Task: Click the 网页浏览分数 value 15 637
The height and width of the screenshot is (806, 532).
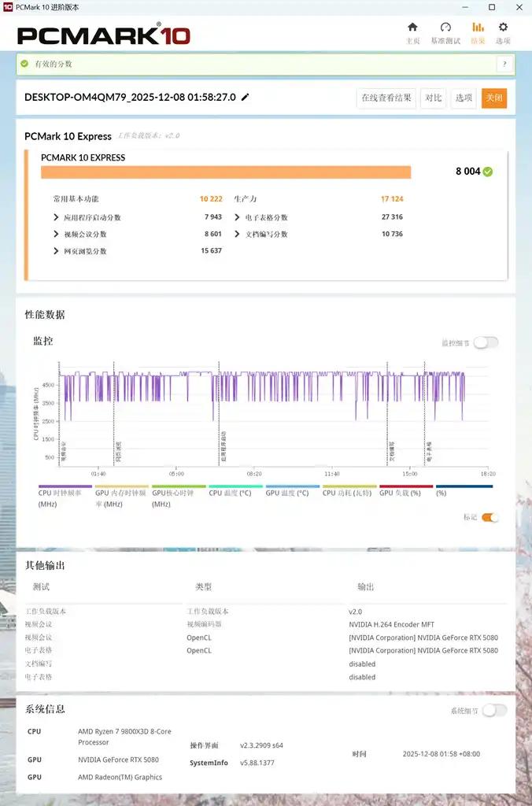Action: [x=211, y=251]
